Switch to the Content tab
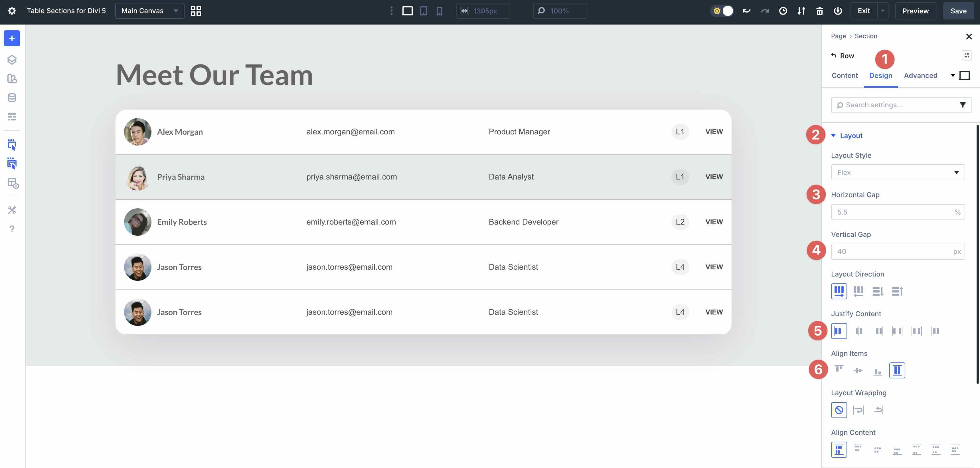The height and width of the screenshot is (468, 980). coord(844,75)
